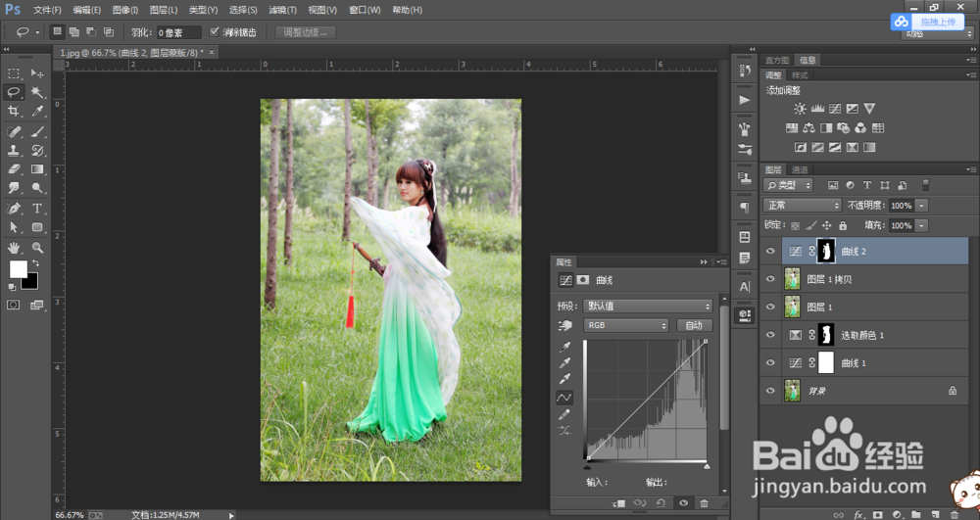Open the curves preset dropdown
Viewport: 980px width, 520px height.
click(x=648, y=306)
